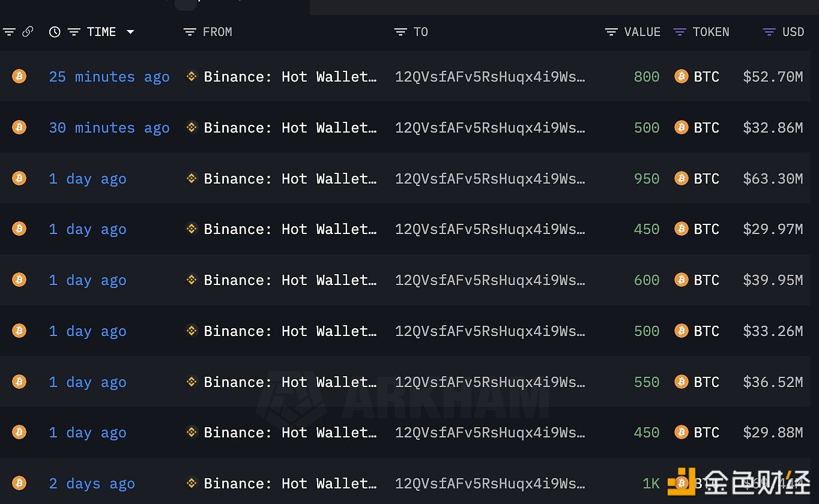Open the TO column filter
Viewport: 819px width, 504px height.
pos(400,32)
